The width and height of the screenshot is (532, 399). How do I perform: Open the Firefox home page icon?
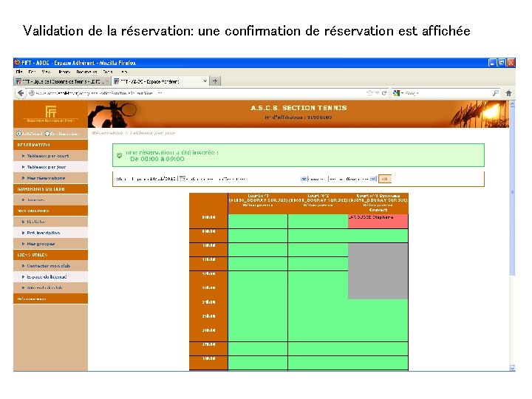508,93
